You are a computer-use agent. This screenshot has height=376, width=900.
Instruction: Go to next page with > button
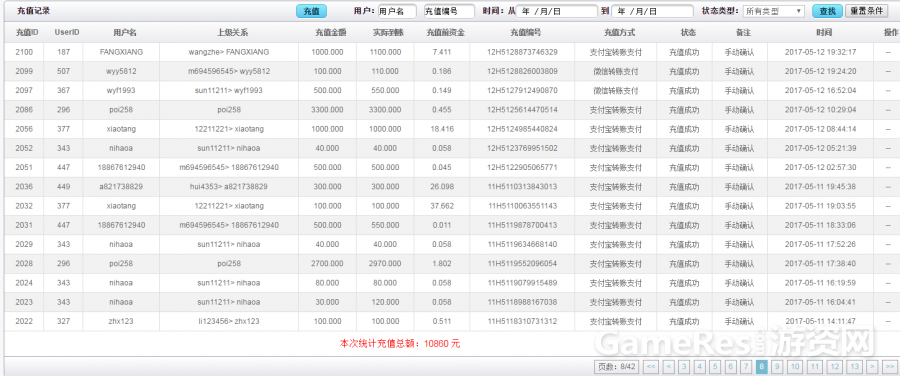(872, 367)
